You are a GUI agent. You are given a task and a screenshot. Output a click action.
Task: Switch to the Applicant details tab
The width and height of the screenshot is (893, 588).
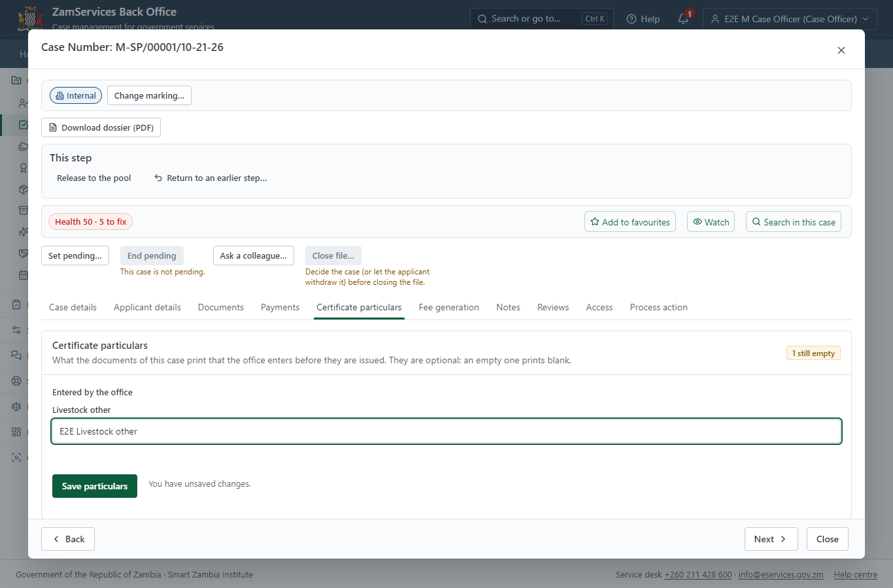147,307
